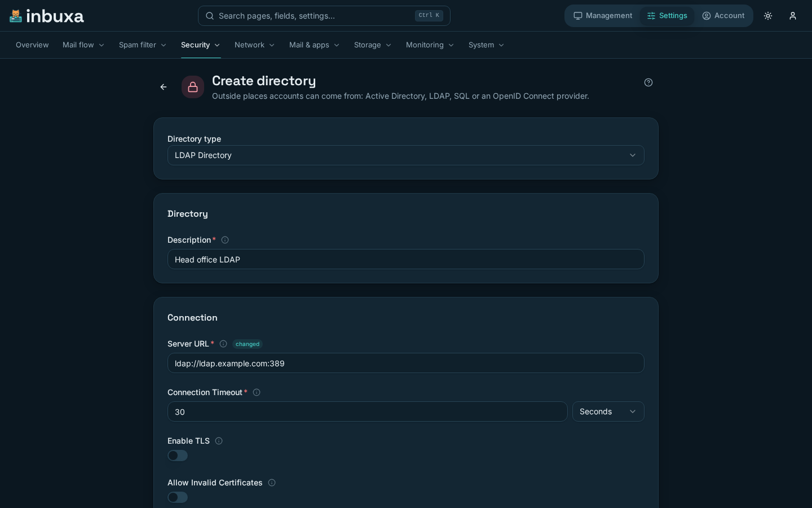Click the info icon next to Description
Screen dimensions: 812x508
pos(225,240)
